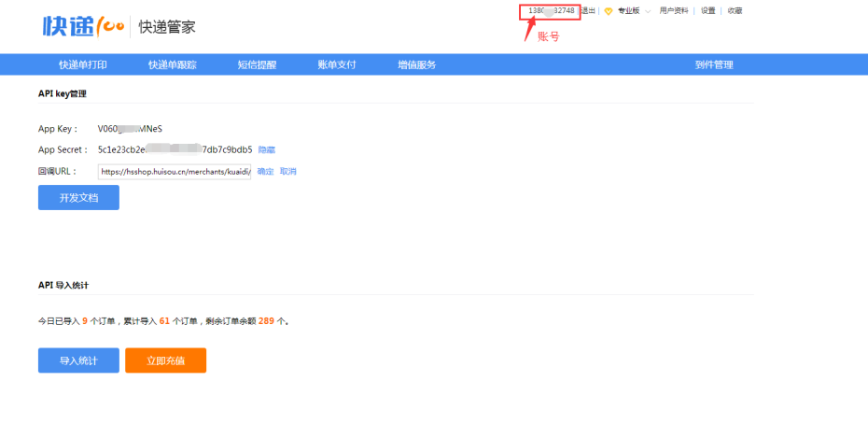Click the gold diamond 专业版 icon
Image resolution: width=868 pixels, height=438 pixels.
[x=608, y=11]
